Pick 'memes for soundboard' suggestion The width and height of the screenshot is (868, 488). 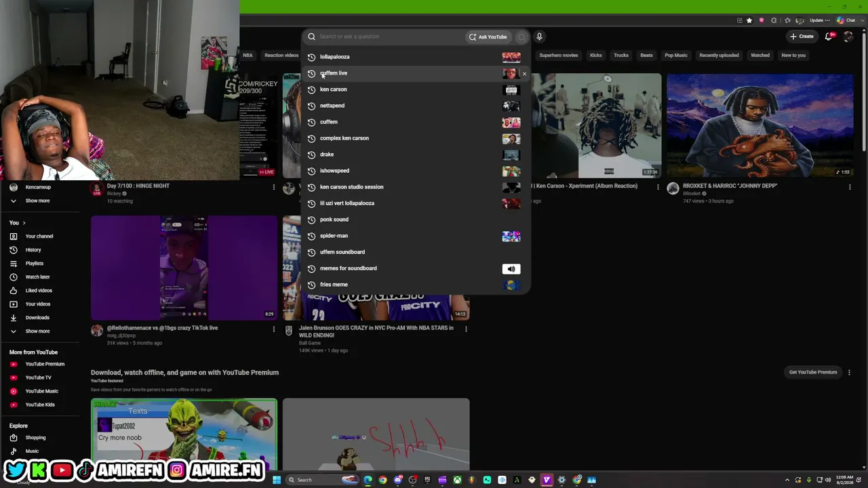[x=415, y=268]
